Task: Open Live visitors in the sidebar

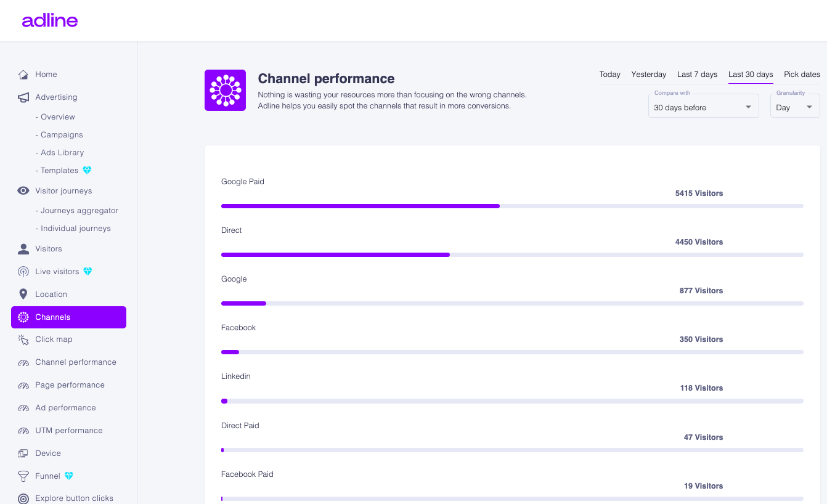Action: (57, 272)
